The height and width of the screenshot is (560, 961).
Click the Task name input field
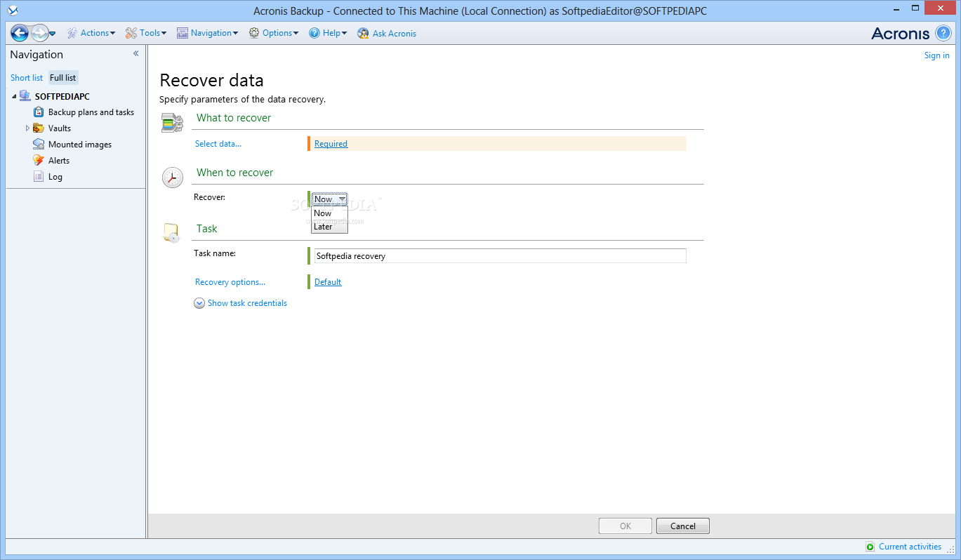(500, 256)
